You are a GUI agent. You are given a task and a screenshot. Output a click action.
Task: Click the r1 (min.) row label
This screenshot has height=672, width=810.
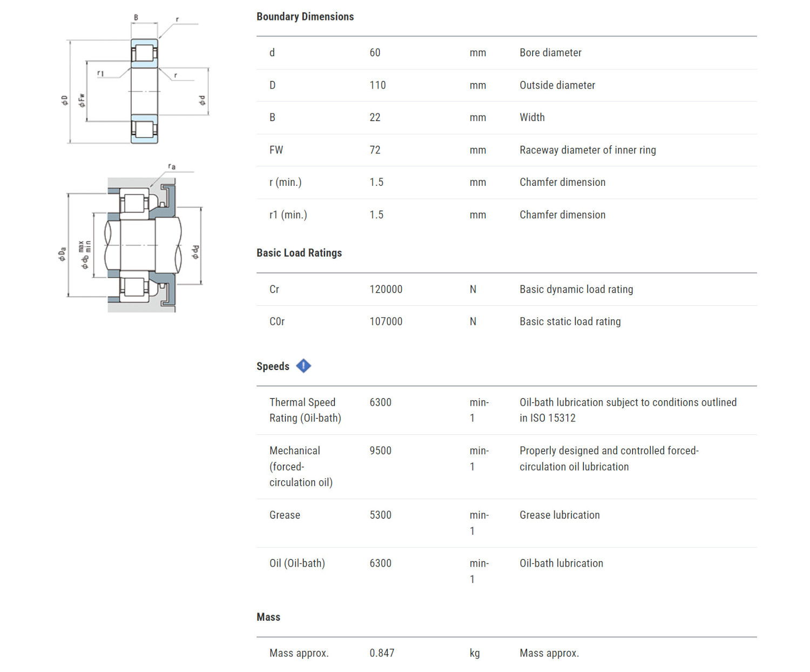[288, 215]
